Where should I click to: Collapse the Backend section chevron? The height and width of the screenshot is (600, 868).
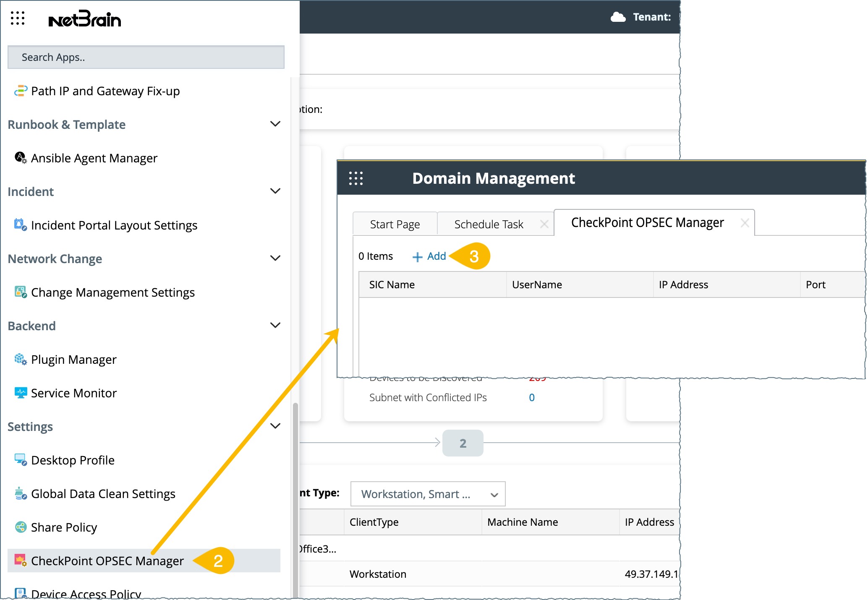pyautogui.click(x=275, y=326)
